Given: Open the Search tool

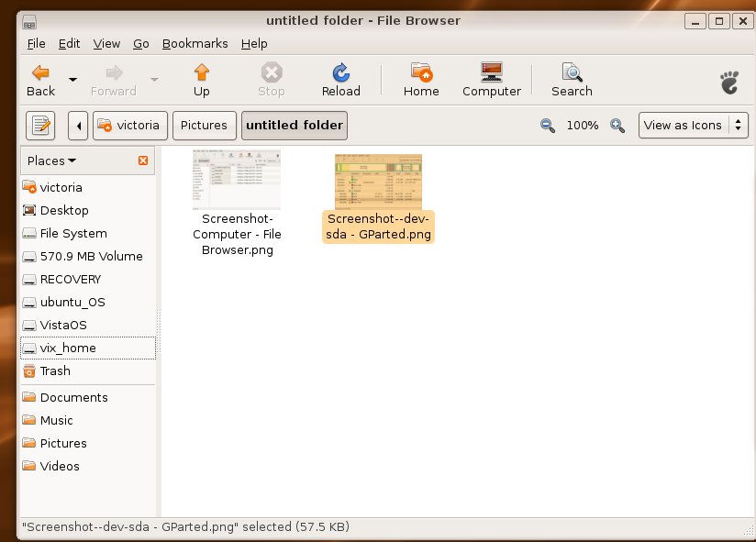Looking at the screenshot, I should click(572, 80).
